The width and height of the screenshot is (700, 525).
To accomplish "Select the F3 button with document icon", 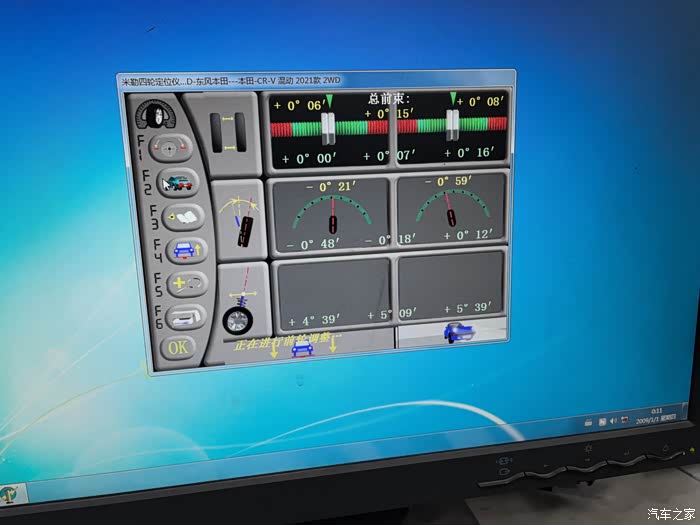I will pyautogui.click(x=181, y=216).
